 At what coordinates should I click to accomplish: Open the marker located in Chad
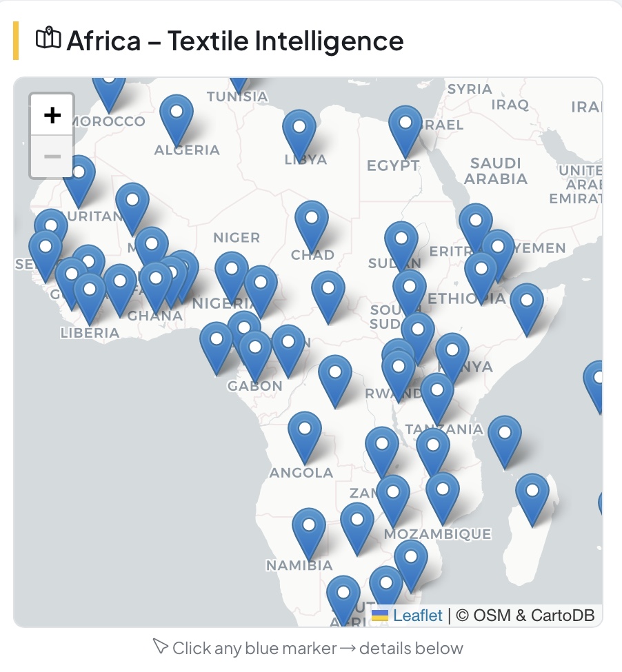tap(312, 224)
